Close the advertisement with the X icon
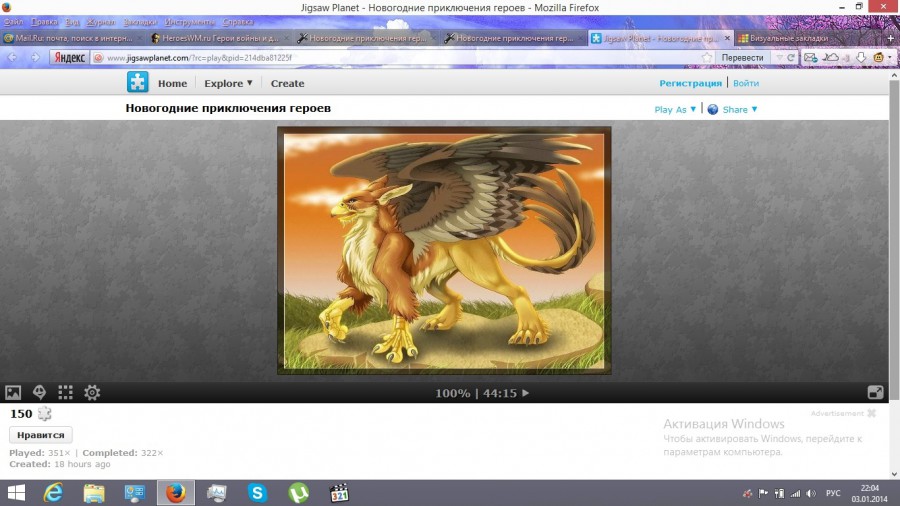 pos(871,413)
